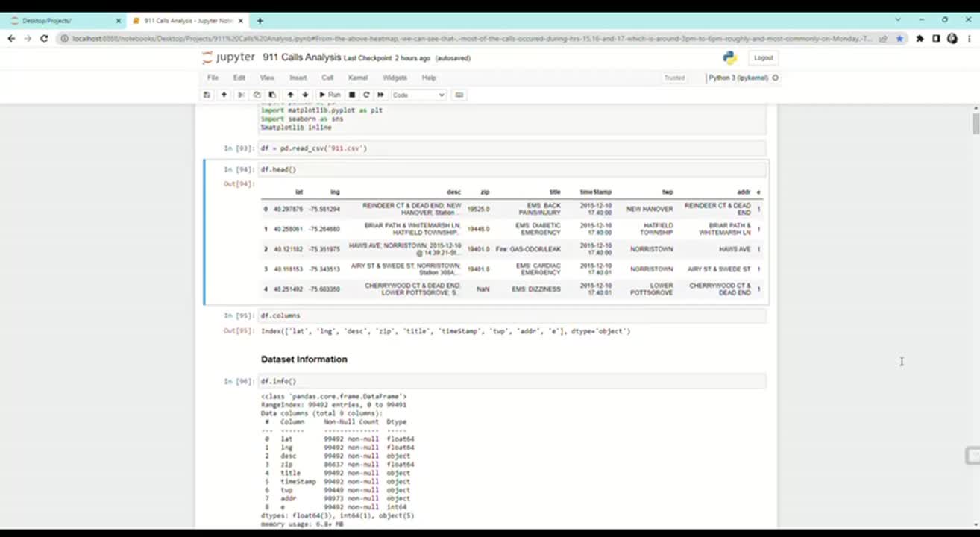Image resolution: width=980 pixels, height=537 pixels.
Task: Select the df.columns code cell
Action: (x=512, y=315)
